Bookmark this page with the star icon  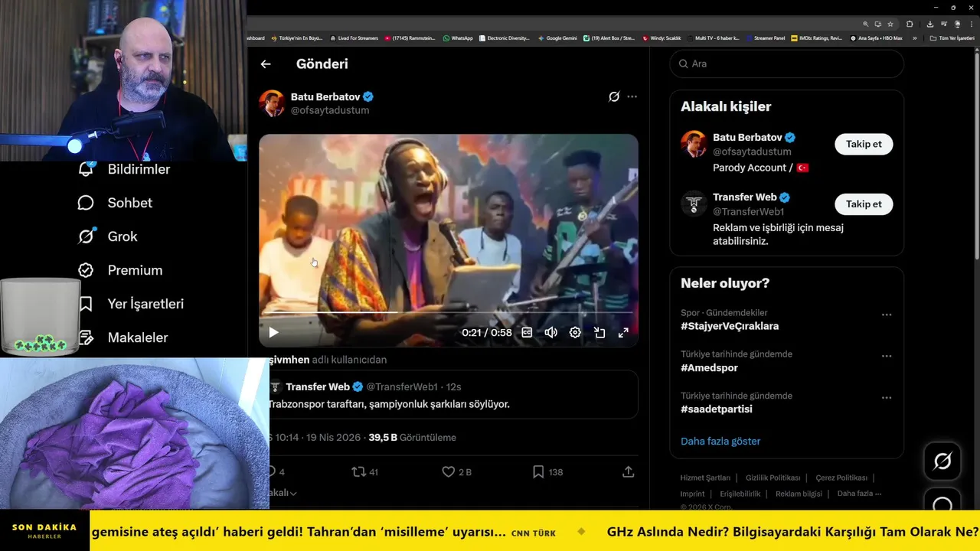point(890,24)
